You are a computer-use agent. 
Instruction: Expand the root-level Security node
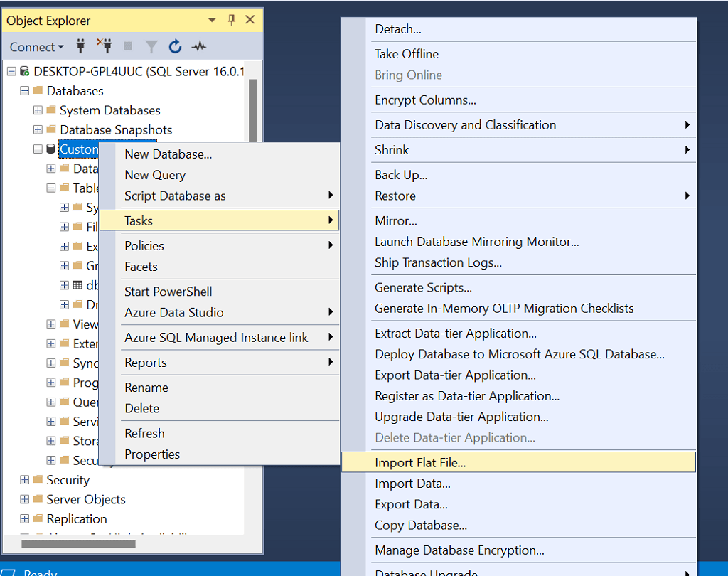point(25,480)
